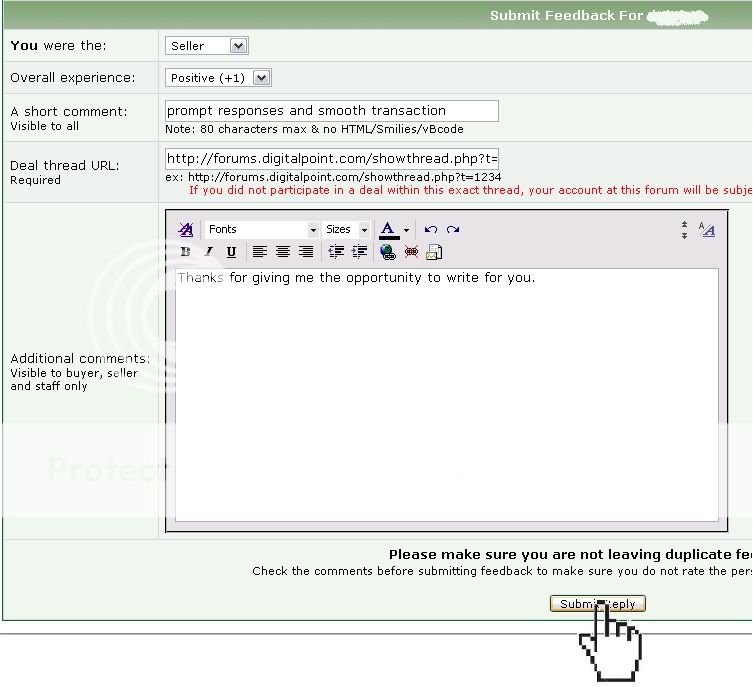Viewport: 753px width, 687px height.
Task: Open the Overall experience Positive (+1) dropdown
Action: [219, 78]
